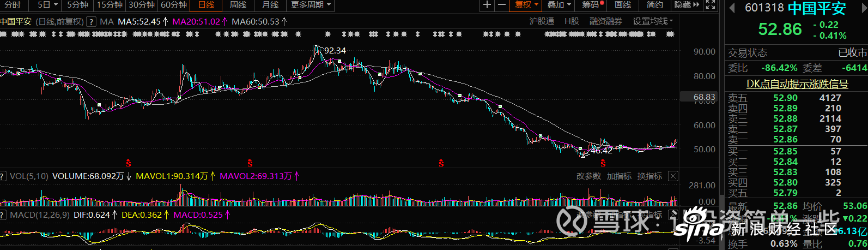Click 卖二 price 52.87
This screenshot has height=250, width=868.
[785, 129]
